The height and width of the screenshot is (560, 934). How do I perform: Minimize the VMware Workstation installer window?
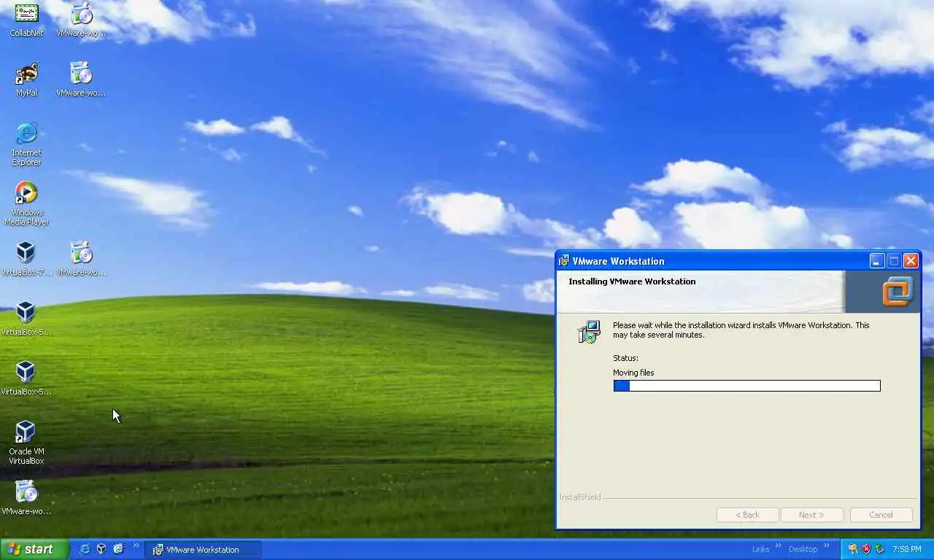pos(877,261)
